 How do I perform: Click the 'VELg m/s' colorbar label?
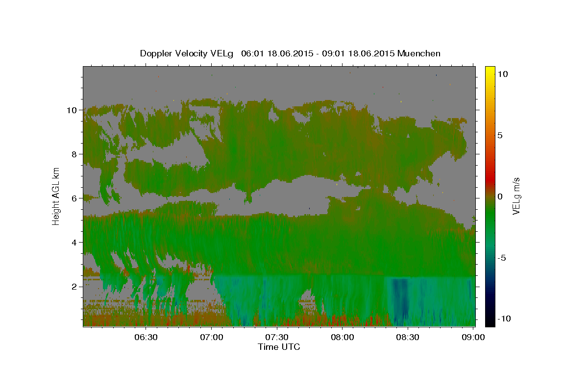pos(516,196)
